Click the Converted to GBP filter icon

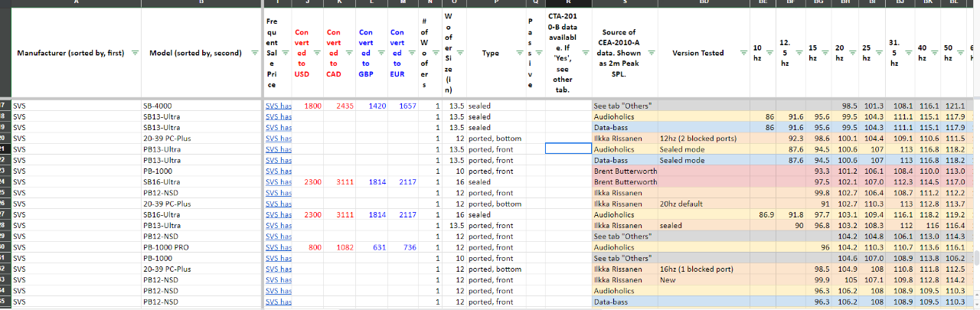point(381,53)
